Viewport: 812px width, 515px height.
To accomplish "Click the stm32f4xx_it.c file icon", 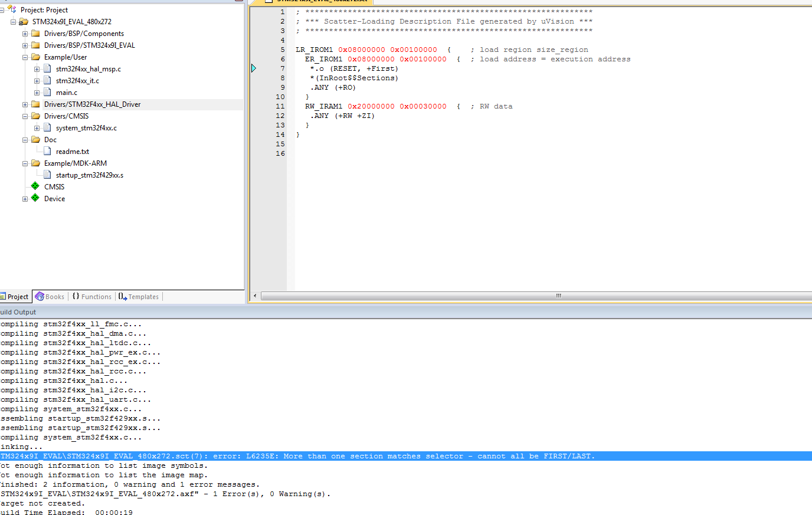I will 47,81.
